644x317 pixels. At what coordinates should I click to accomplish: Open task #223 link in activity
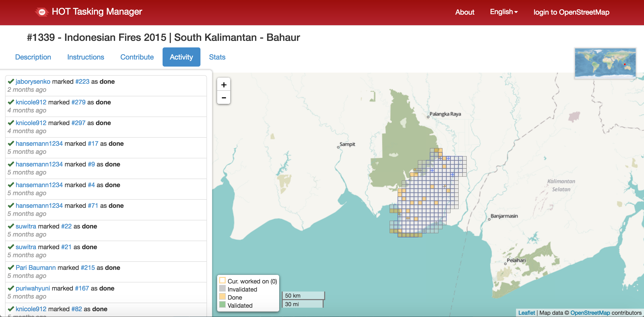82,81
